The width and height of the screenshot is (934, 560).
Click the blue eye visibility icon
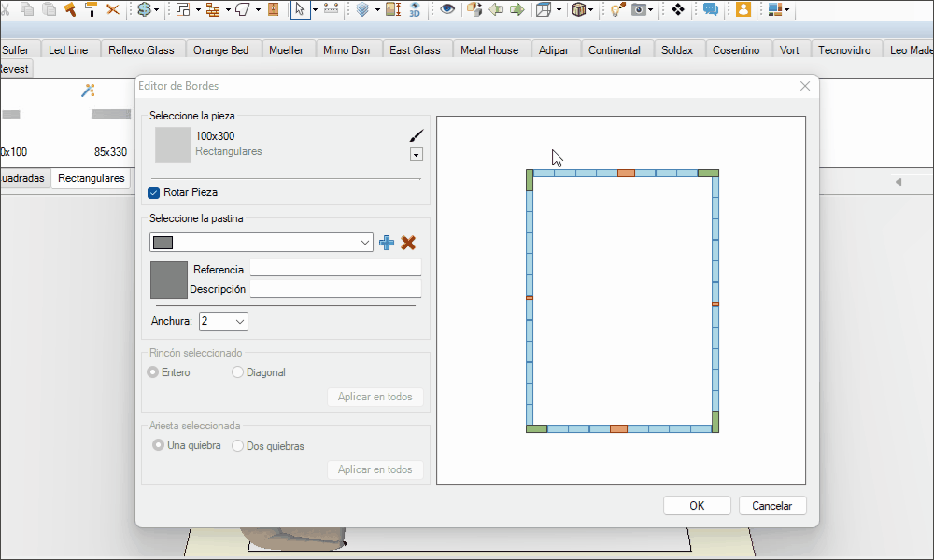pos(447,9)
